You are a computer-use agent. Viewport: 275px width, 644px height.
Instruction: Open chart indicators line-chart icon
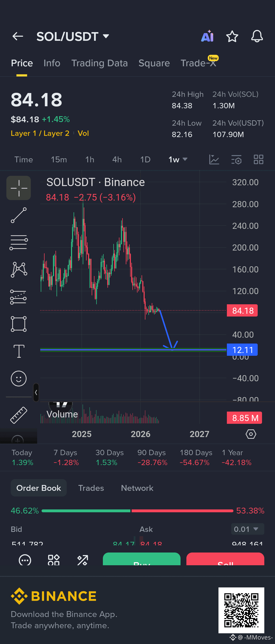pos(214,160)
